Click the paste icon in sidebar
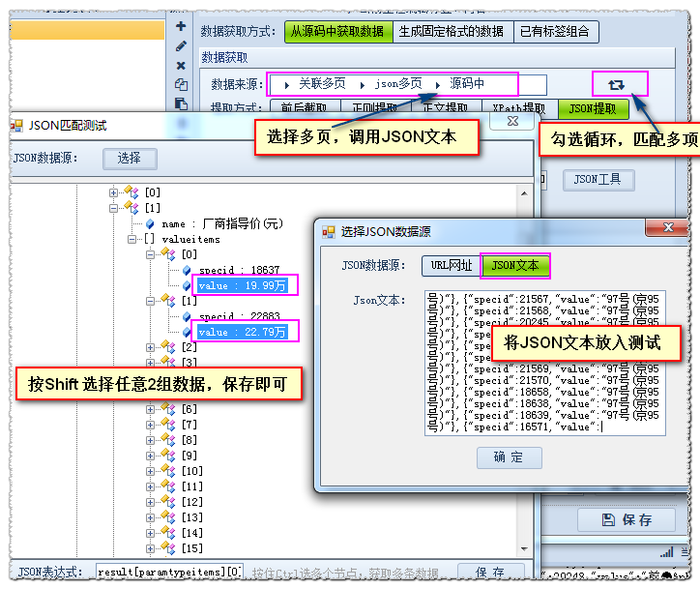 [181, 103]
